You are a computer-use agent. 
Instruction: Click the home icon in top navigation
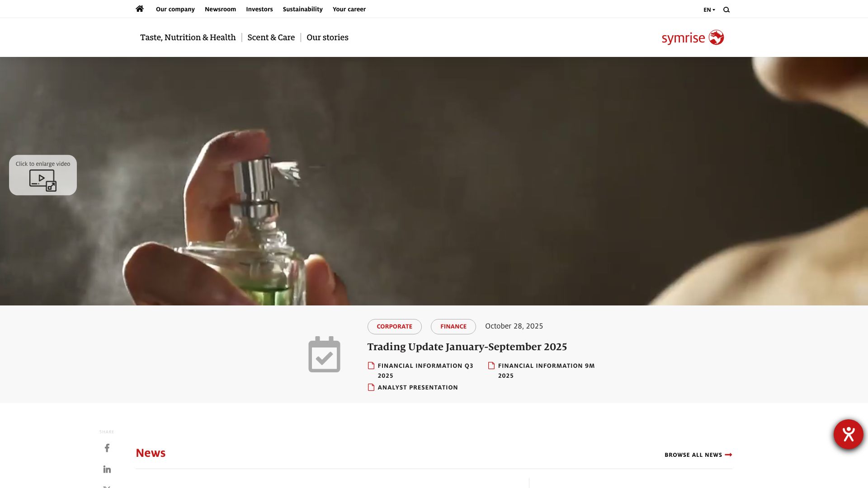pyautogui.click(x=140, y=9)
